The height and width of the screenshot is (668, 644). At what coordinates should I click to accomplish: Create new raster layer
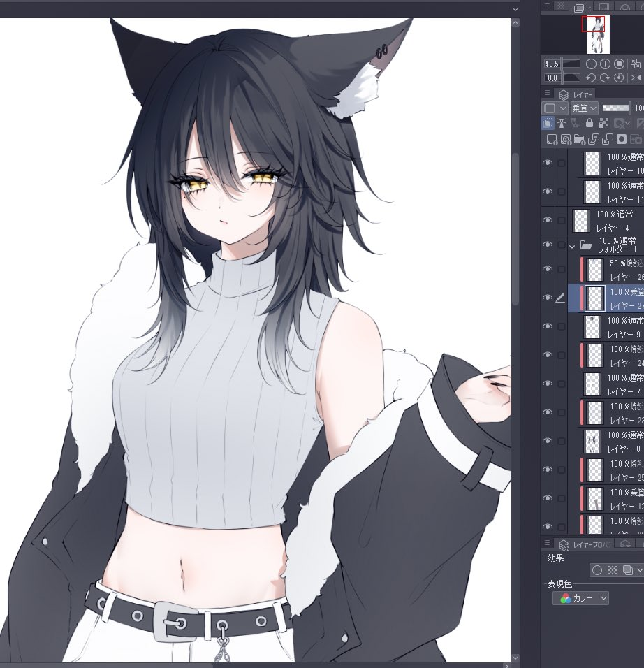click(x=552, y=139)
